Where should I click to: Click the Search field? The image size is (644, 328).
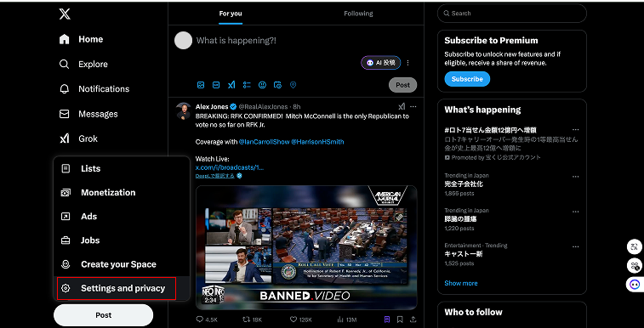click(x=512, y=14)
